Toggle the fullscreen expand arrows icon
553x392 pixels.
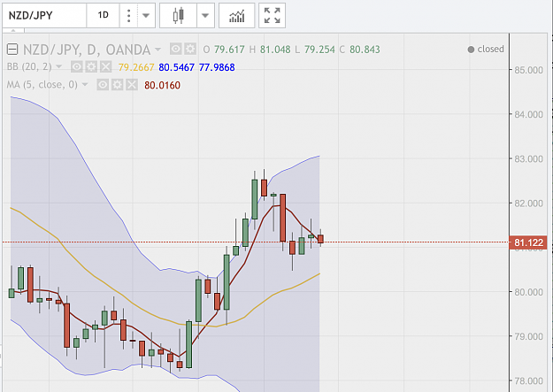click(272, 16)
